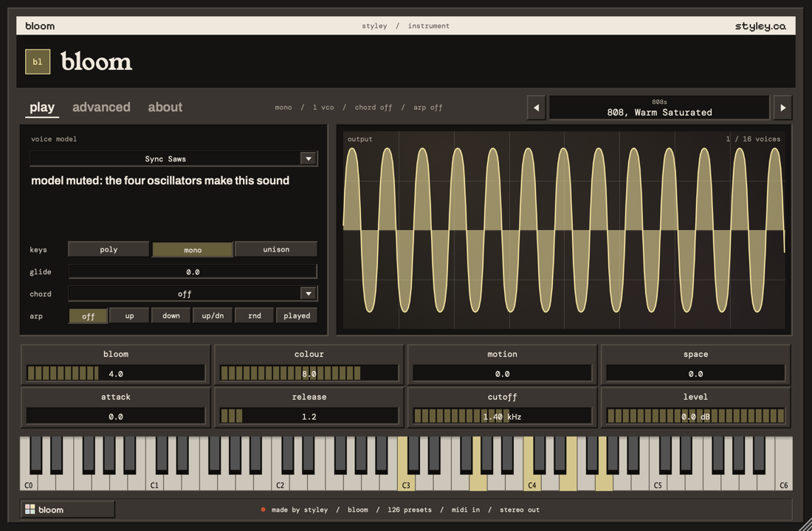Set arp mode to played
This screenshot has width=812, height=531.
click(x=297, y=315)
